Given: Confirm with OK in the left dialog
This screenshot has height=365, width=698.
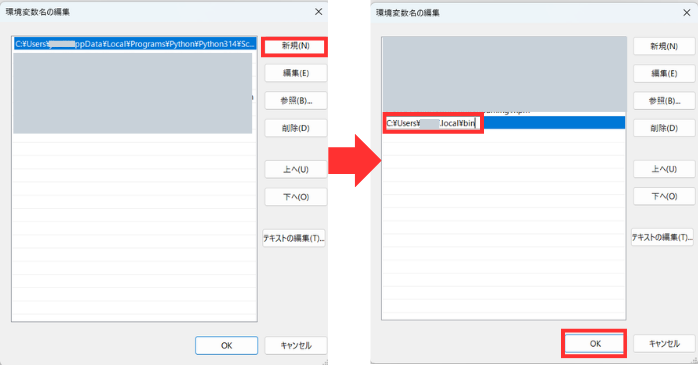Looking at the screenshot, I should pos(227,345).
